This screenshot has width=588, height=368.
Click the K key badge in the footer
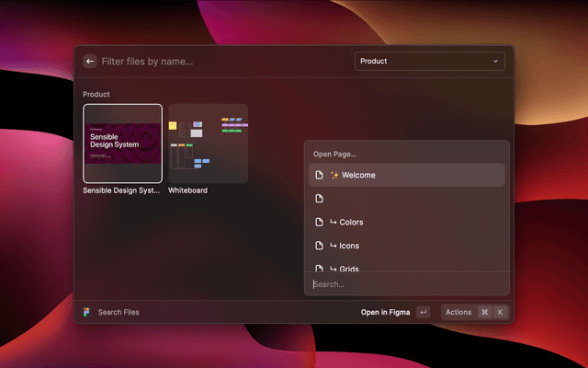point(500,312)
